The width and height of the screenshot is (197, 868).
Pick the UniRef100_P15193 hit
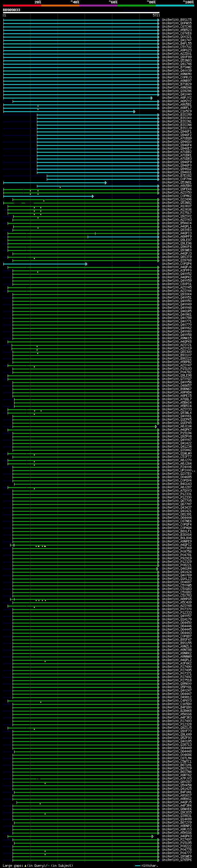pos(176,369)
